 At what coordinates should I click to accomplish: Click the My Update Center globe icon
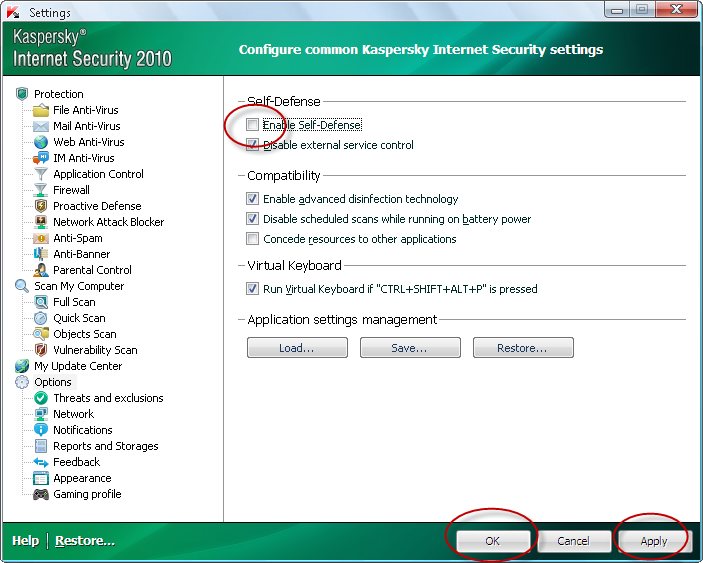[x=22, y=366]
